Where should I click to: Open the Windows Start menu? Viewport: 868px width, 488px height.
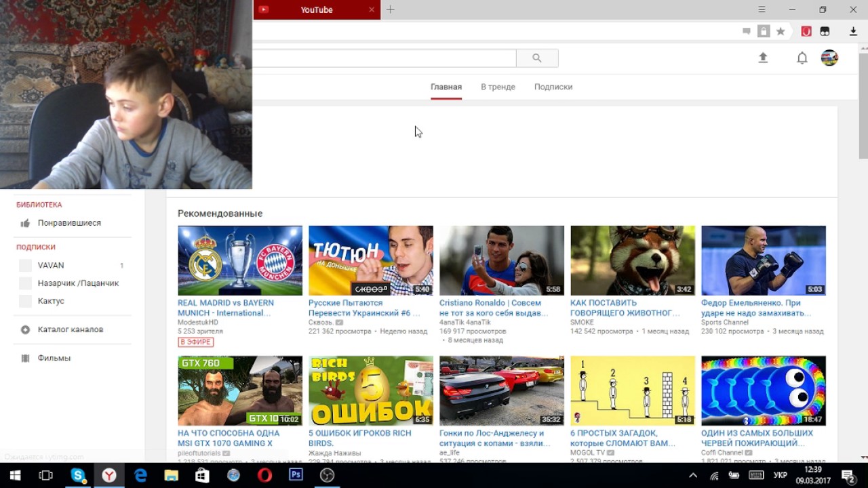point(15,475)
